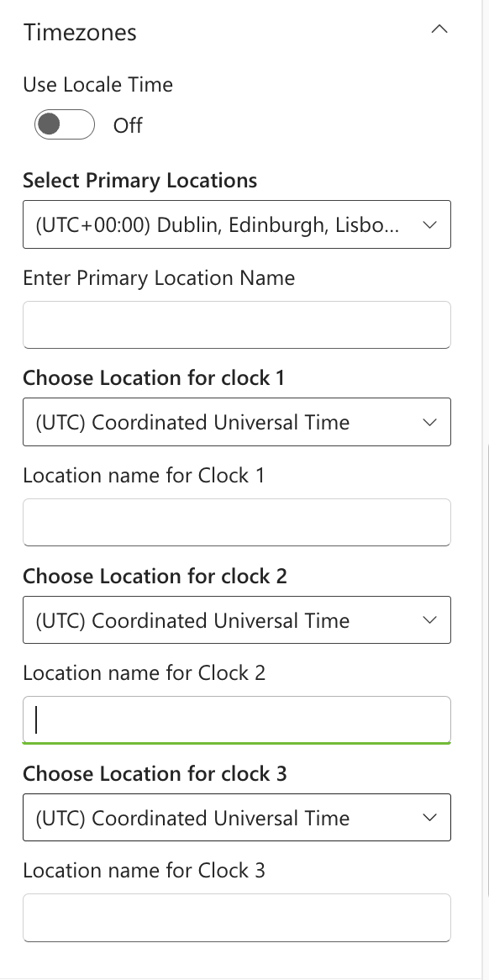
Task: Click the collapse arrow icon beside Timezones
Action: (439, 28)
